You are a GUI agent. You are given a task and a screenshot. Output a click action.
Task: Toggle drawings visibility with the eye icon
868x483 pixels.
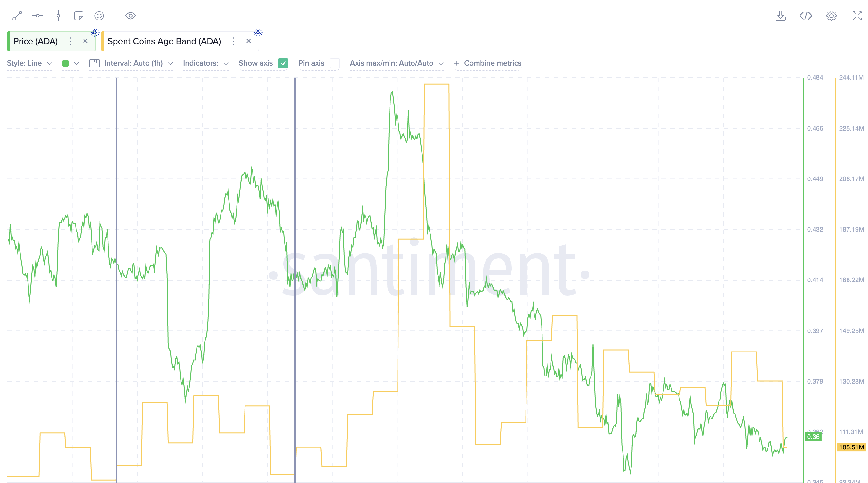[x=130, y=15]
